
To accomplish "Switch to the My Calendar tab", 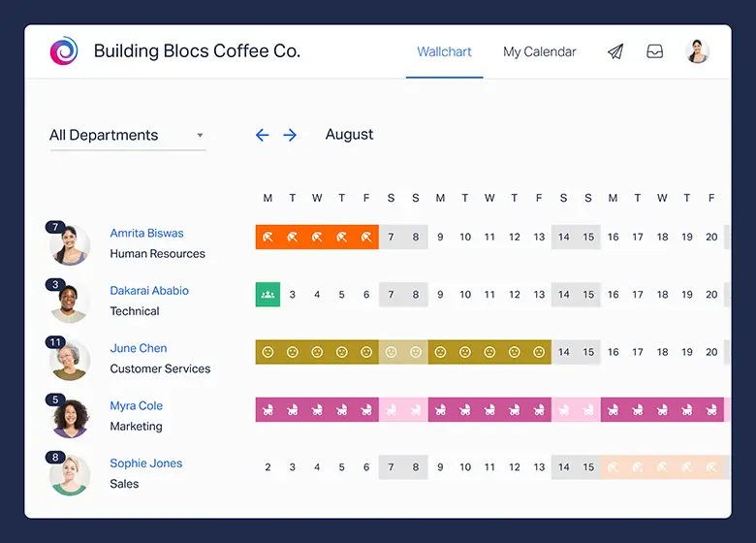I will pos(539,52).
